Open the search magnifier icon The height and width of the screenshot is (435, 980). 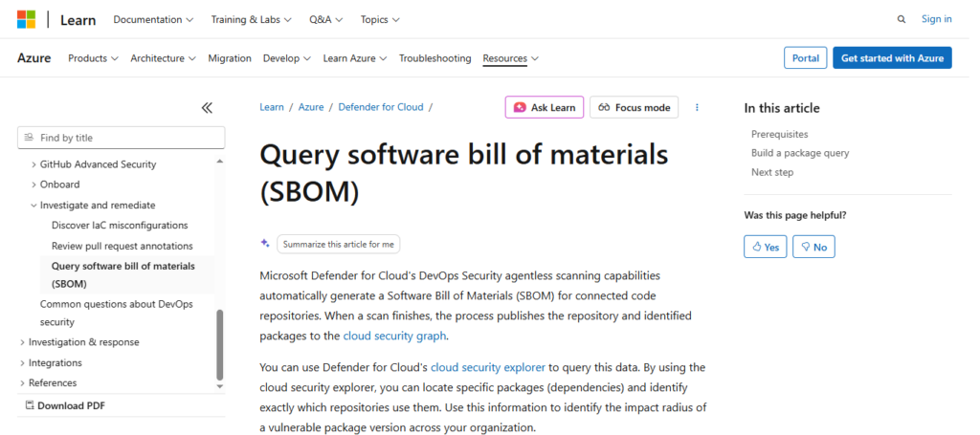(902, 19)
